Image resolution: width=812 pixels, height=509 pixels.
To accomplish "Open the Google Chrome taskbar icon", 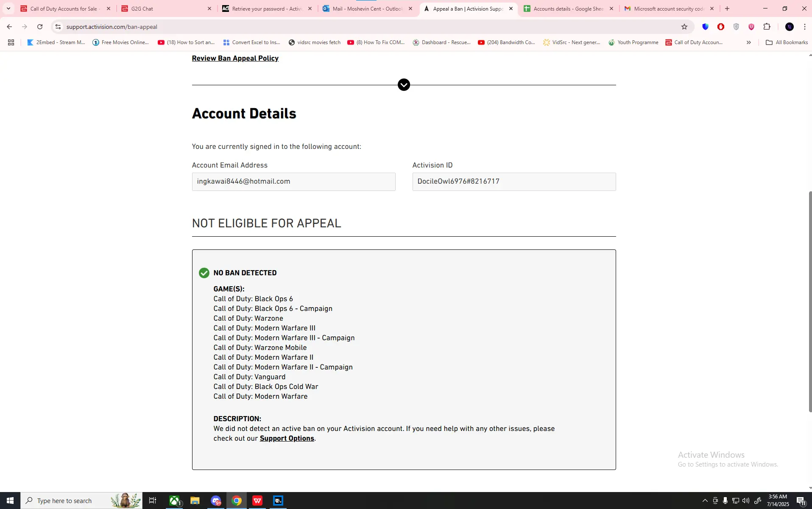I will coord(237,501).
